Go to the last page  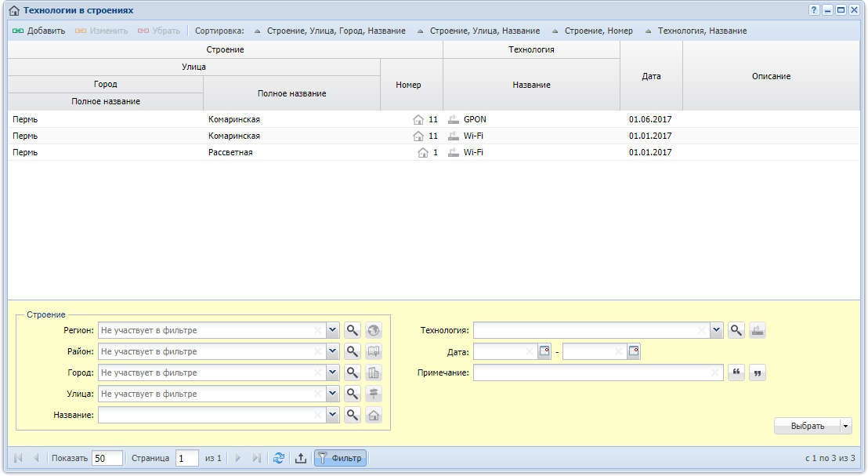point(256,458)
